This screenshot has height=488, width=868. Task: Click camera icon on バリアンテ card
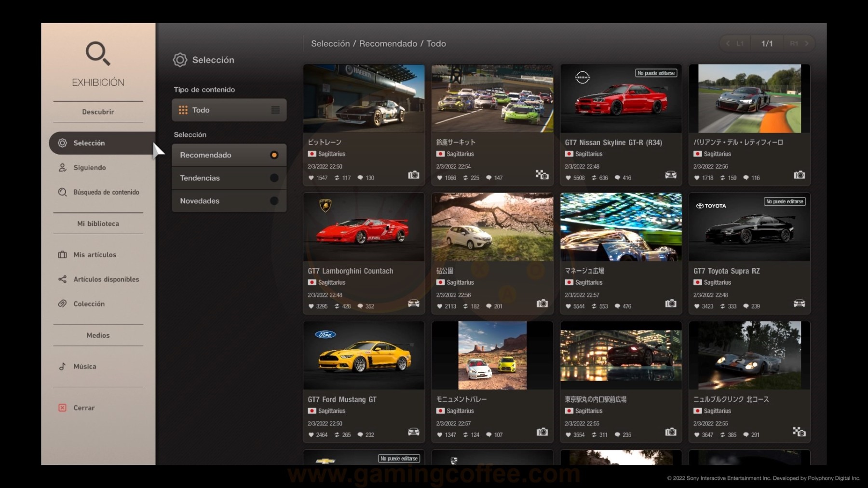[x=800, y=175]
